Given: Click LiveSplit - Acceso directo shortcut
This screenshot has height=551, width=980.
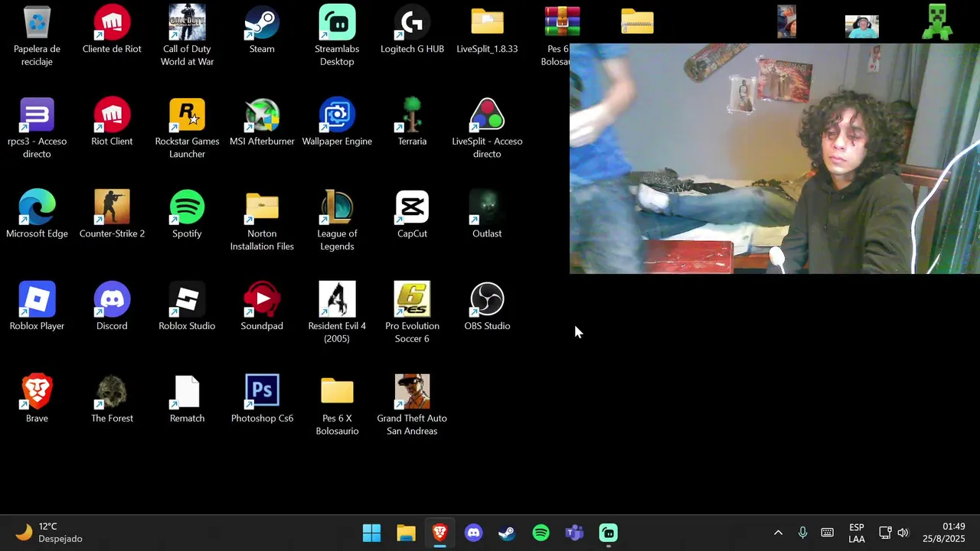Looking at the screenshot, I should point(487,129).
